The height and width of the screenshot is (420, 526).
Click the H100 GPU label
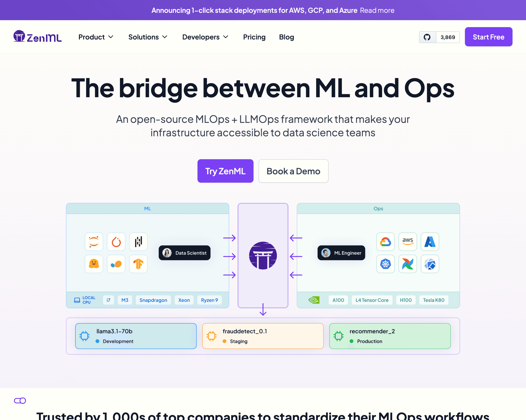(x=406, y=300)
